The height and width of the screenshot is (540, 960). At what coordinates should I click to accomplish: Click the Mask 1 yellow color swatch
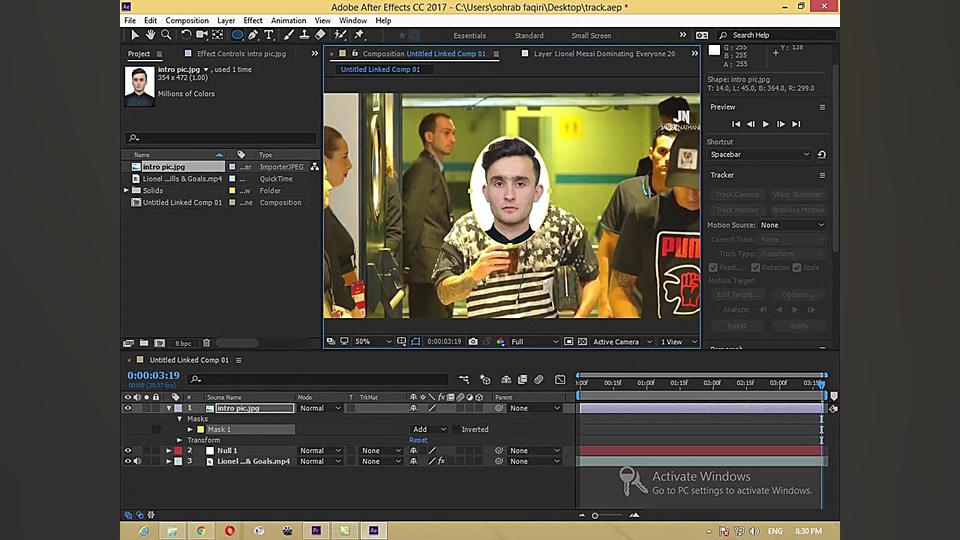pos(200,430)
